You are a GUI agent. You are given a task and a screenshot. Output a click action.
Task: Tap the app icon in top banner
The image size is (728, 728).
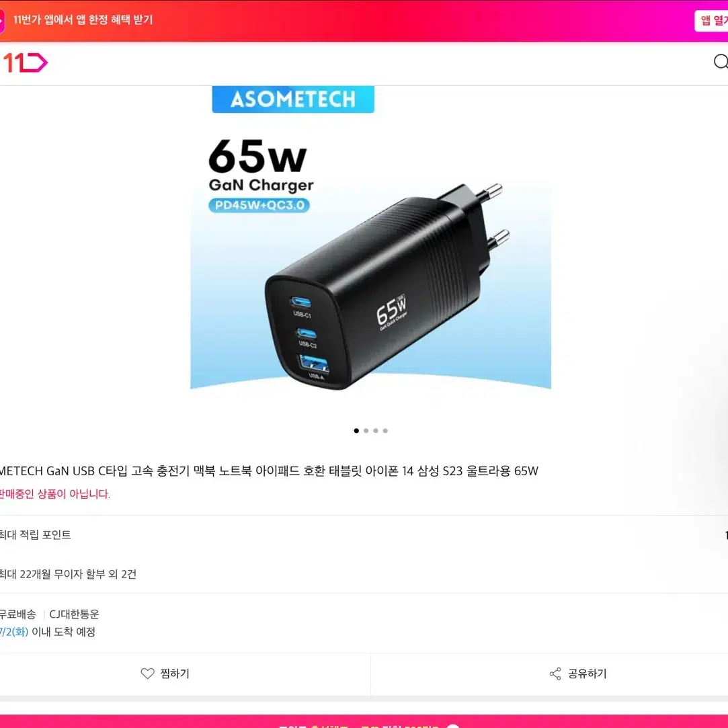coord(2,20)
